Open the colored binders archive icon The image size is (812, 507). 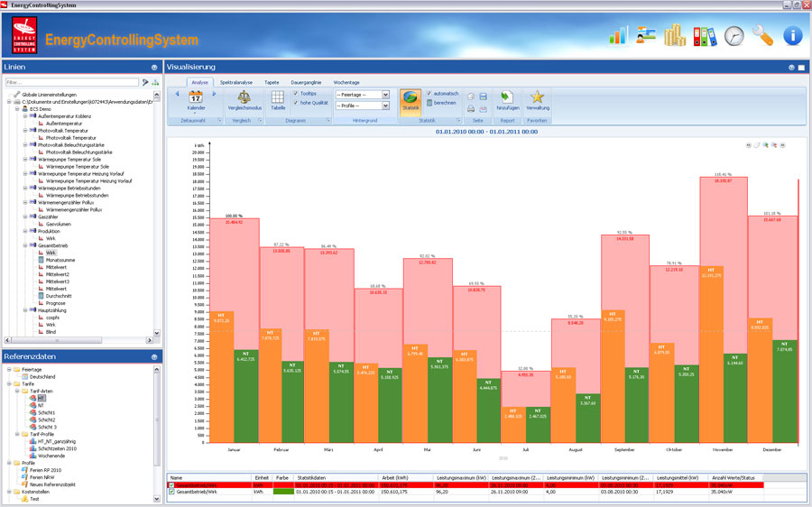(705, 35)
